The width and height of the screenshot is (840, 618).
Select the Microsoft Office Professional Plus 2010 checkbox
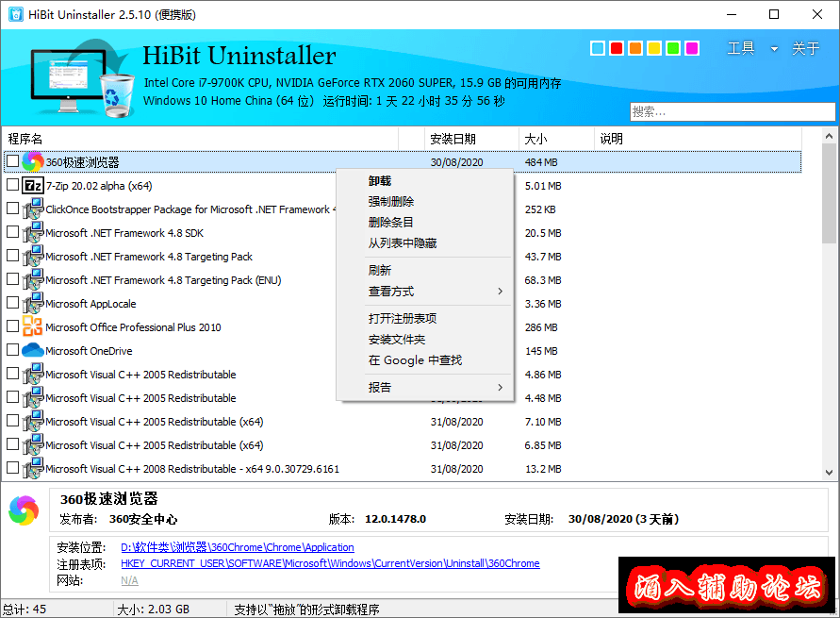[13, 326]
